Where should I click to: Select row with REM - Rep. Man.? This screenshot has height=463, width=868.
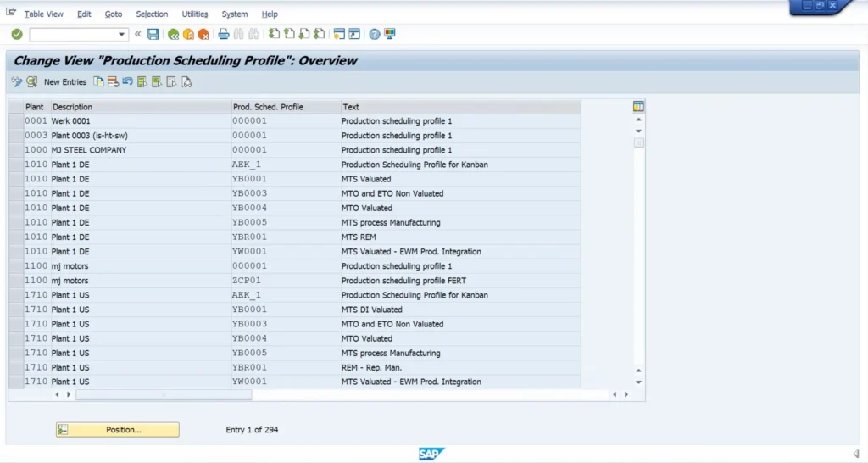point(16,367)
